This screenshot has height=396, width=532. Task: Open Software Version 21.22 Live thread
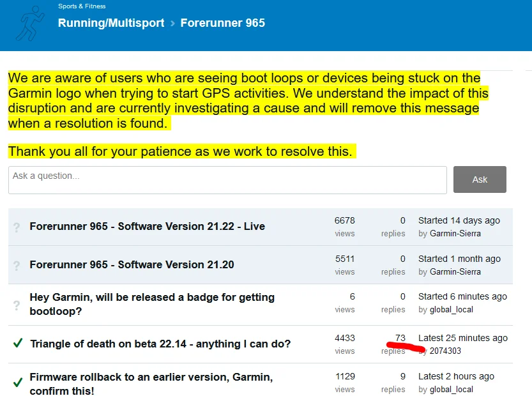pos(147,226)
